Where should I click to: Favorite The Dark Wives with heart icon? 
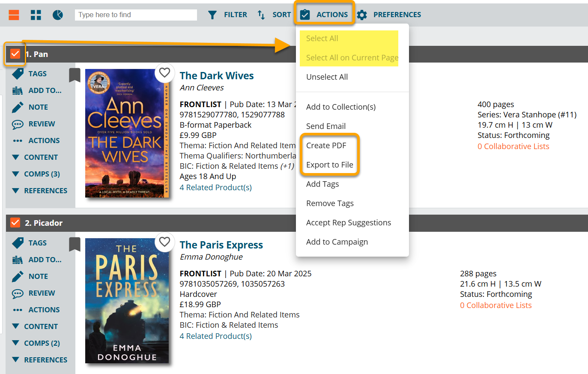pos(165,72)
